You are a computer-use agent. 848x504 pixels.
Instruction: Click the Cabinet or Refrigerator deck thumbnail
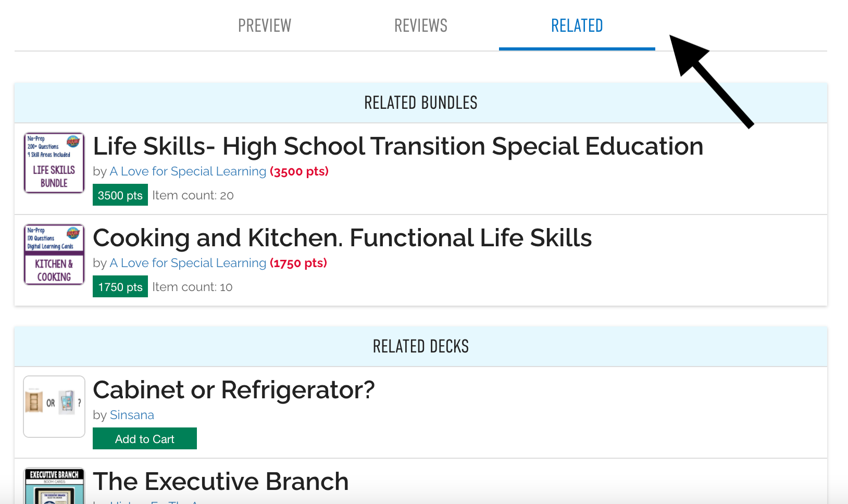coord(54,407)
